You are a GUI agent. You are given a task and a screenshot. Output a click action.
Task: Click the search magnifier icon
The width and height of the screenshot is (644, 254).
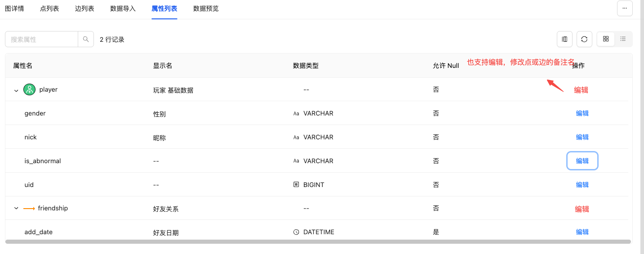tap(86, 40)
